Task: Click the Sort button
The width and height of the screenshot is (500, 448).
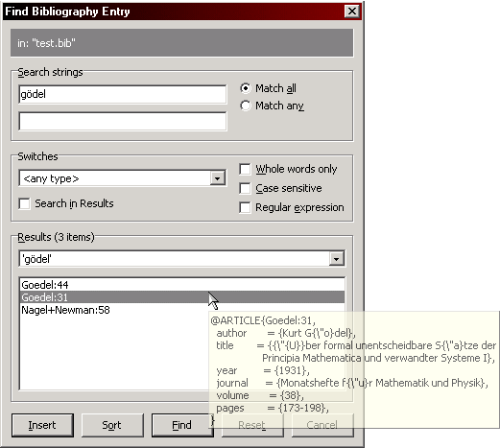Action: (112, 425)
